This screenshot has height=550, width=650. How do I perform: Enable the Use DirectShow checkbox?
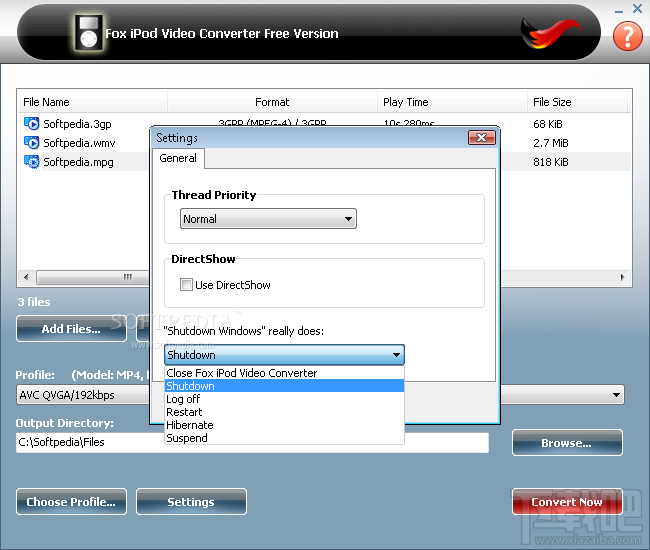186,285
